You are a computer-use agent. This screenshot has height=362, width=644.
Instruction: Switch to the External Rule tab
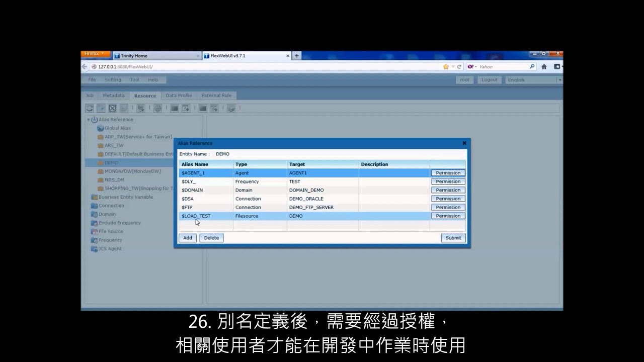point(216,96)
